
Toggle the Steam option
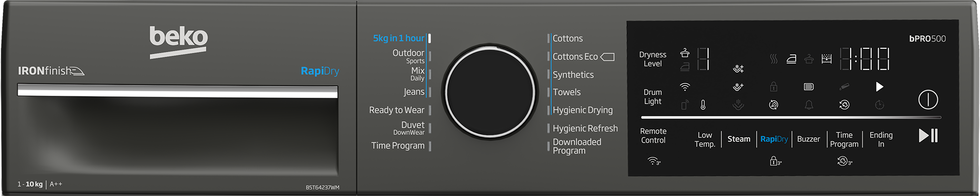[x=739, y=139]
